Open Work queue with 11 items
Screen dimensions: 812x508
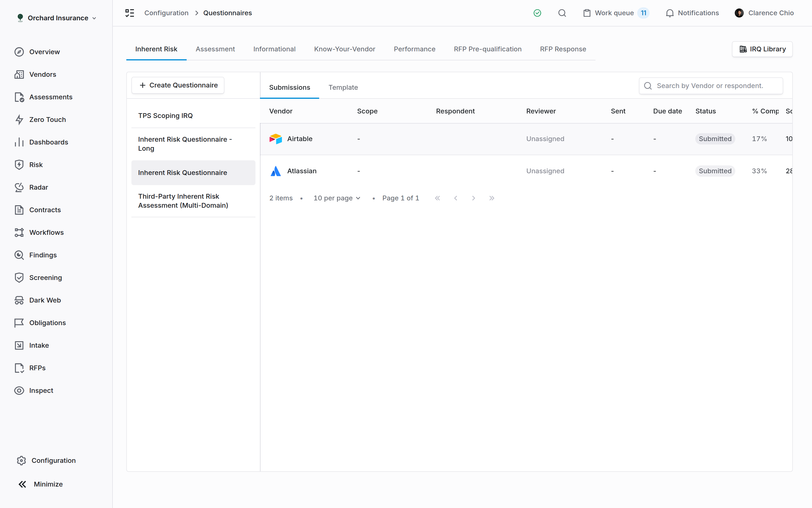click(616, 13)
